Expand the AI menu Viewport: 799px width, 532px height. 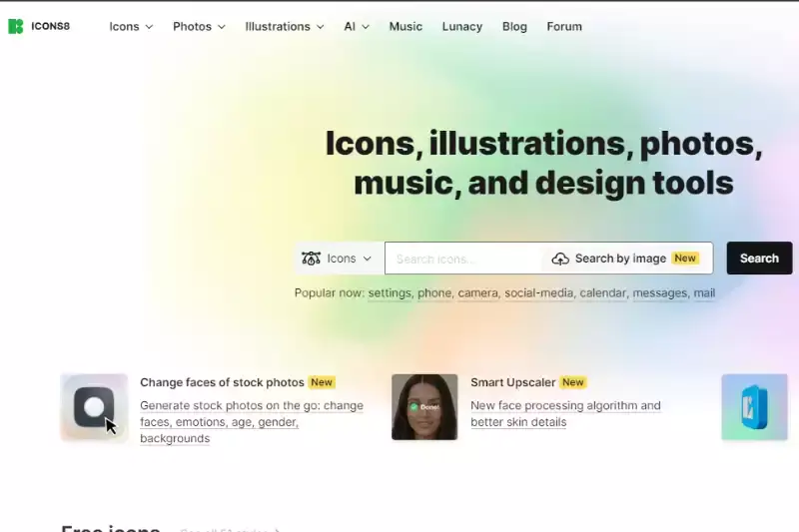click(357, 27)
